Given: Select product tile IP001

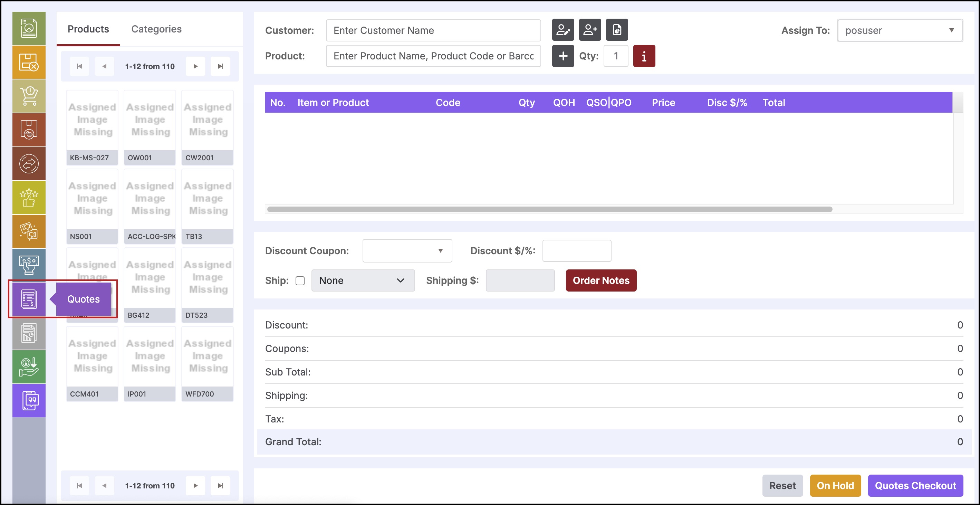Looking at the screenshot, I should [x=150, y=364].
